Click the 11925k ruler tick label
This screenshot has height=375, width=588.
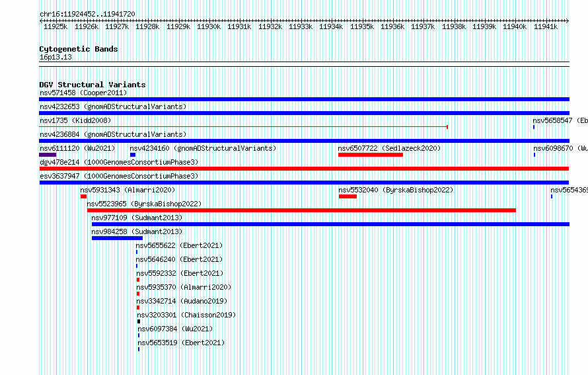point(55,26)
